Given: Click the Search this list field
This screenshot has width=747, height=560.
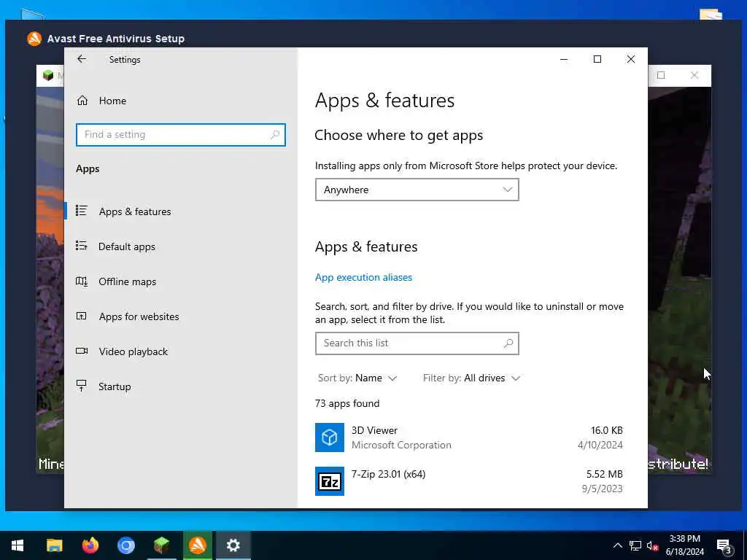Looking at the screenshot, I should pos(417,343).
